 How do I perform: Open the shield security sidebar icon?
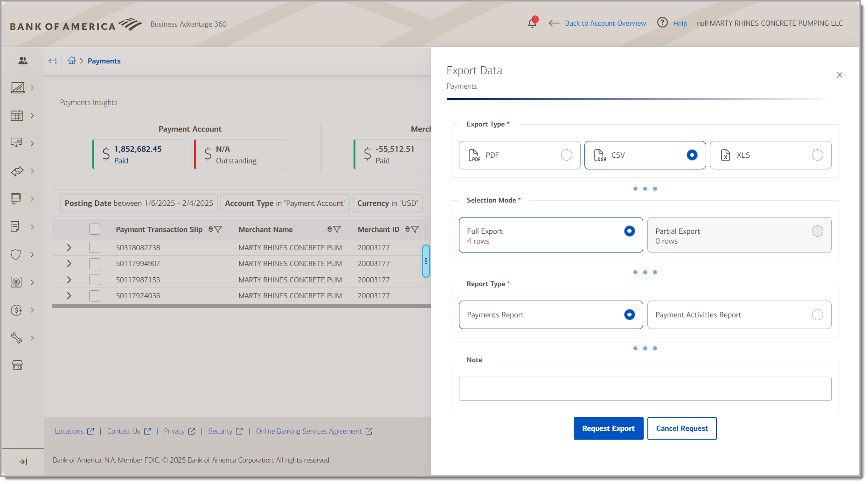(16, 254)
